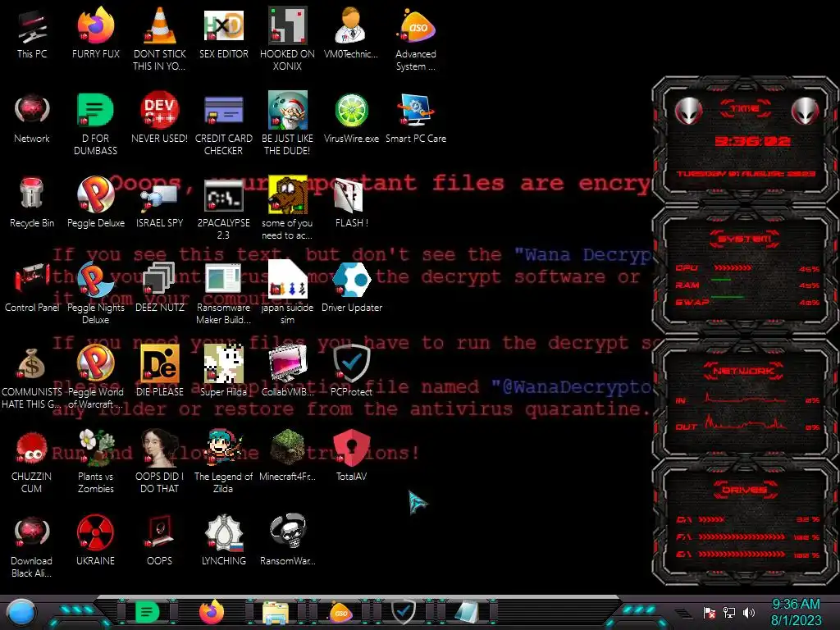Select the FLASH ! desktop icon

(351, 203)
